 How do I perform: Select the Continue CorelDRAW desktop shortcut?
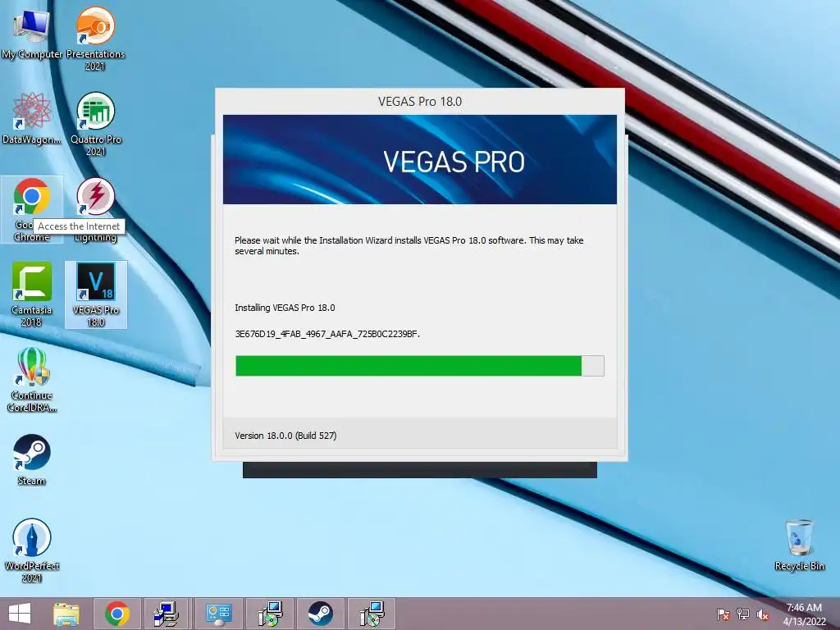pos(32,380)
